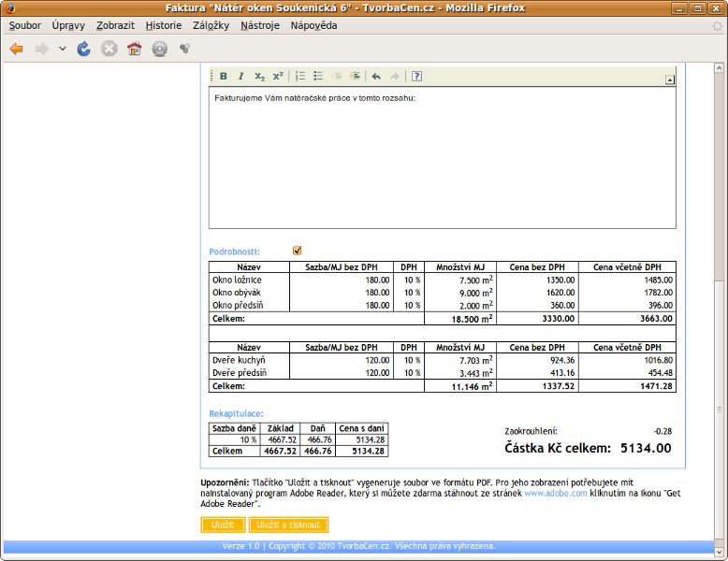Click the page loading throbber icon

click(718, 26)
